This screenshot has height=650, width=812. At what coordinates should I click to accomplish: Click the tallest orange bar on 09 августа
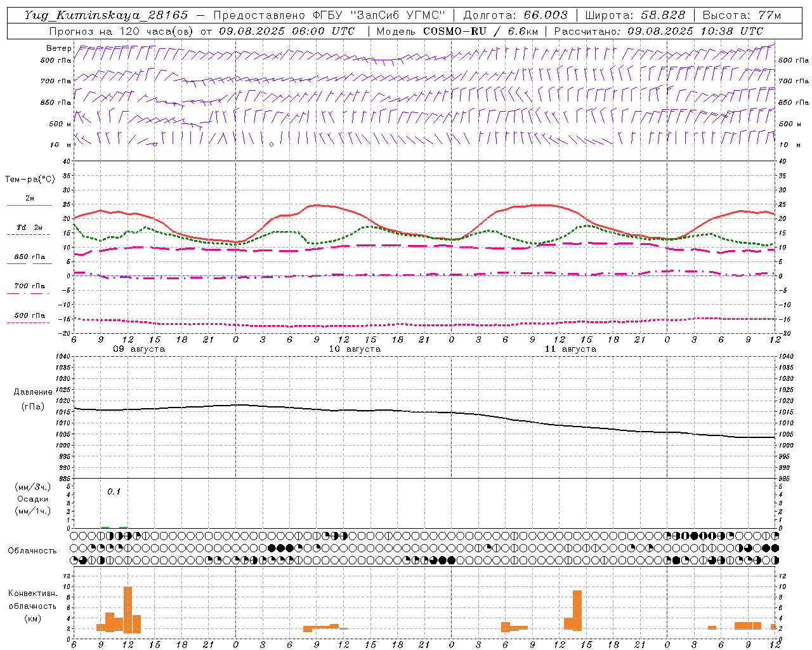pos(128,610)
